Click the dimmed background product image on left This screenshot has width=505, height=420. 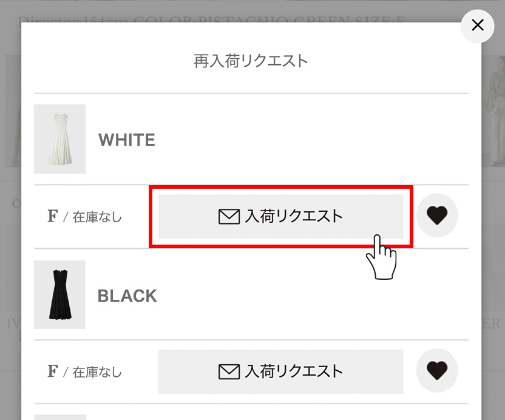point(13,111)
